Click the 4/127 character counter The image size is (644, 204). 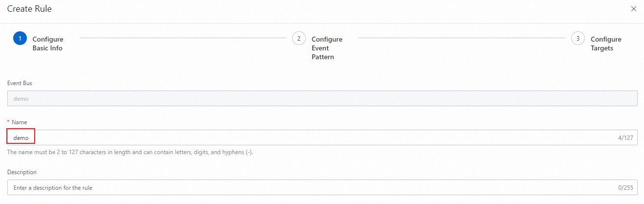[625, 138]
